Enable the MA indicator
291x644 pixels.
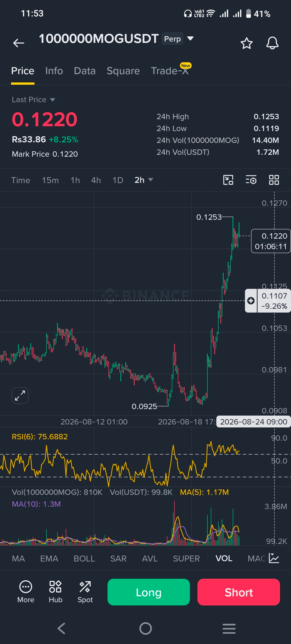click(18, 559)
